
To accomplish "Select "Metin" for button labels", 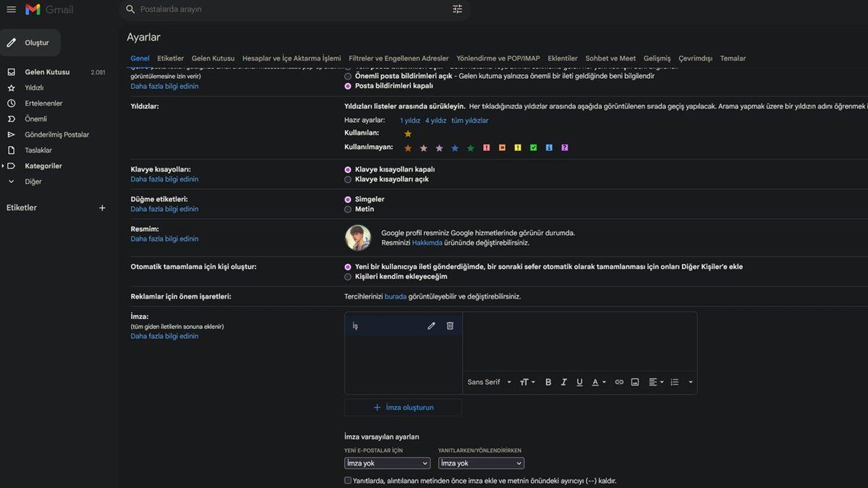I will coord(347,209).
